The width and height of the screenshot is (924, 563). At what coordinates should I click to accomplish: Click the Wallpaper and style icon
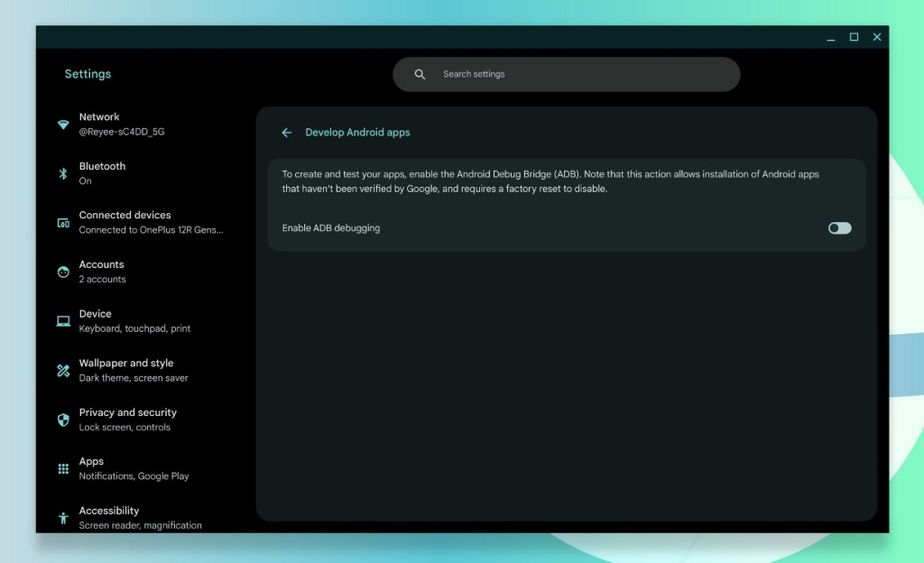click(x=63, y=371)
